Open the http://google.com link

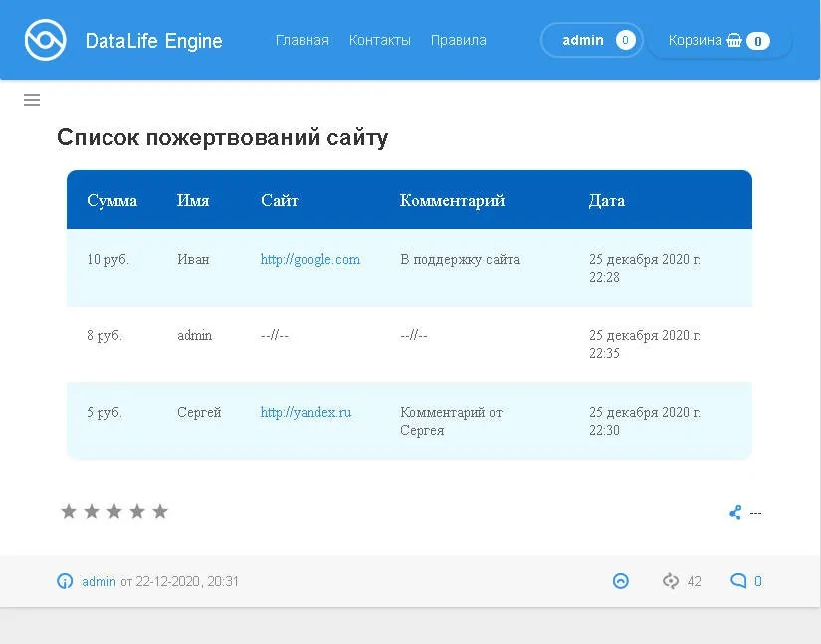pyautogui.click(x=310, y=259)
